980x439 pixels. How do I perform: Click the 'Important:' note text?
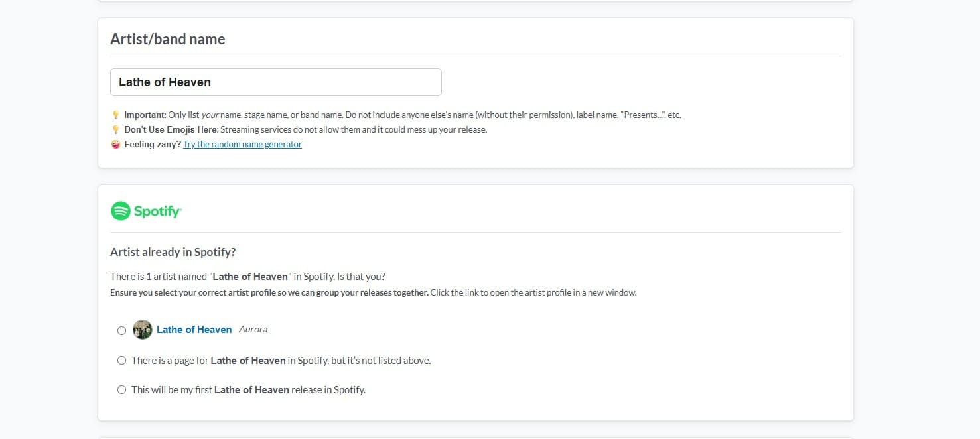click(145, 115)
